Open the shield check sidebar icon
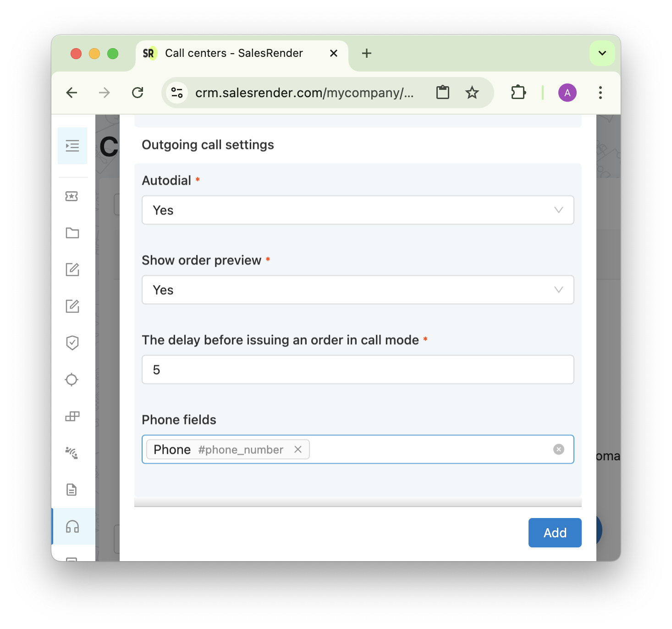The height and width of the screenshot is (629, 672). [72, 343]
